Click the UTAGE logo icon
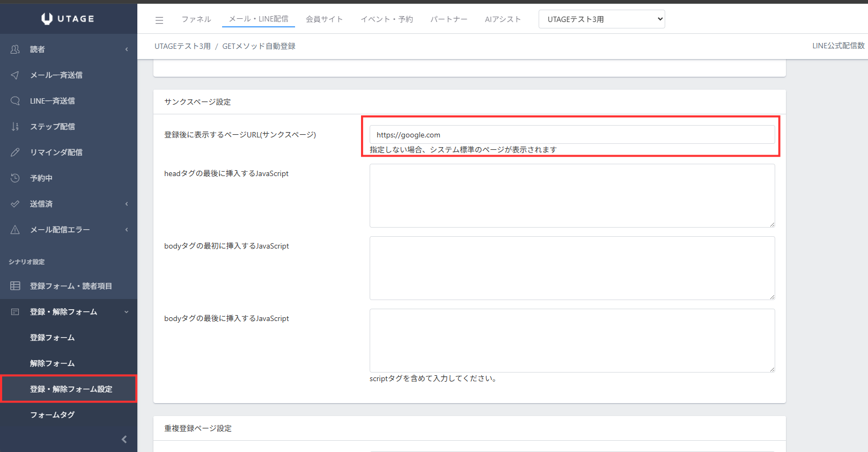The height and width of the screenshot is (452, 868). (x=47, y=19)
